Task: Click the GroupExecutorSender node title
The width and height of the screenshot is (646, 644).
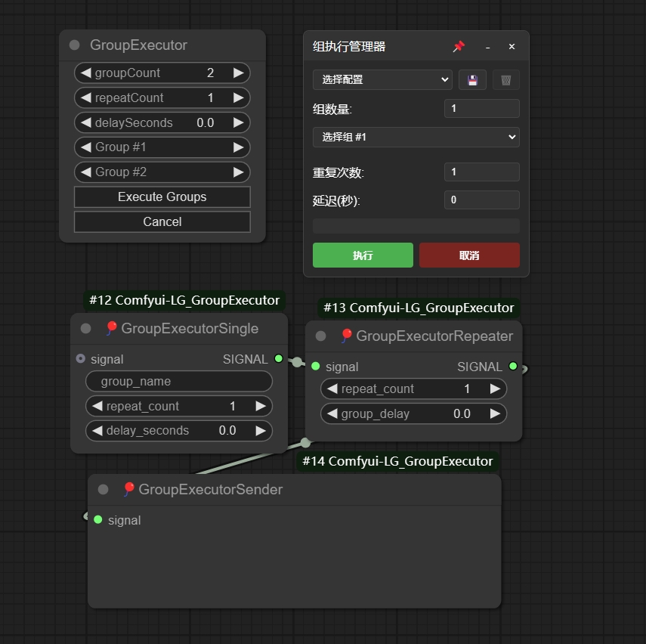Action: click(211, 489)
